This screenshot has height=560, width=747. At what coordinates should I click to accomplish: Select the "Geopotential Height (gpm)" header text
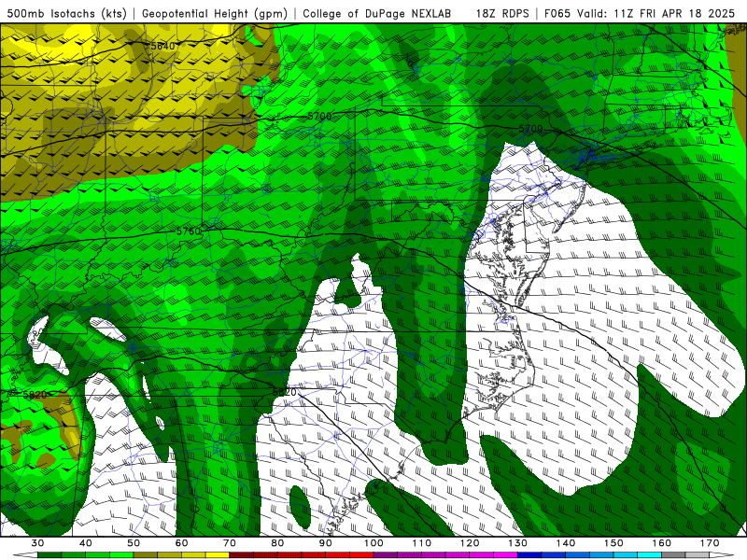[215, 13]
